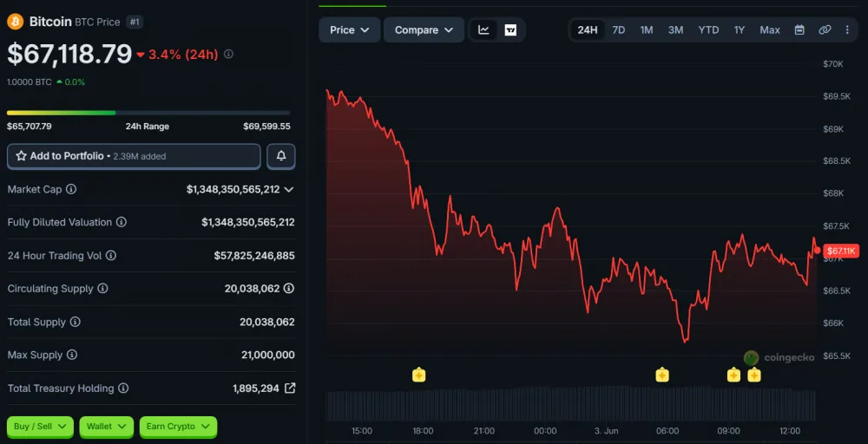868x444 pixels.
Task: Click Add to Portfolio button
Action: 134,156
